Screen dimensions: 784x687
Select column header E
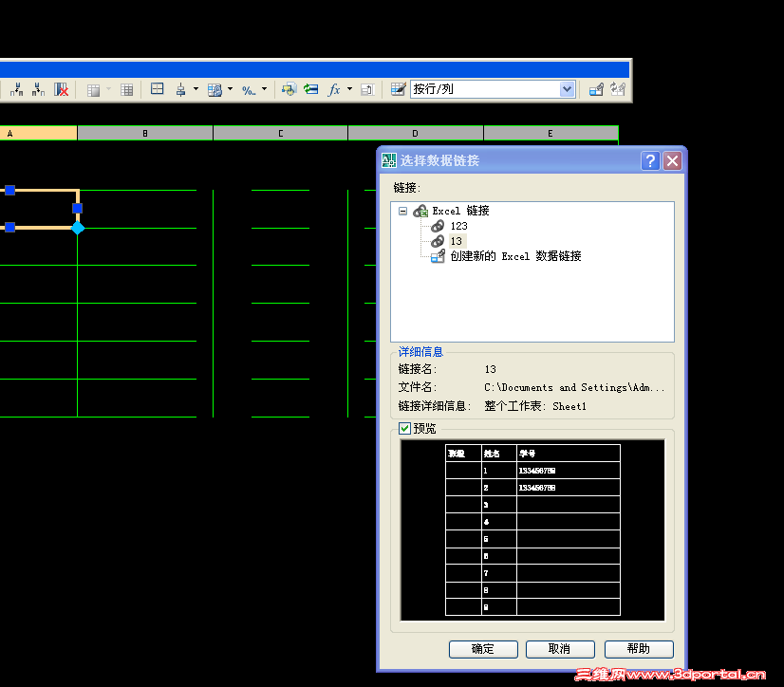click(x=551, y=134)
